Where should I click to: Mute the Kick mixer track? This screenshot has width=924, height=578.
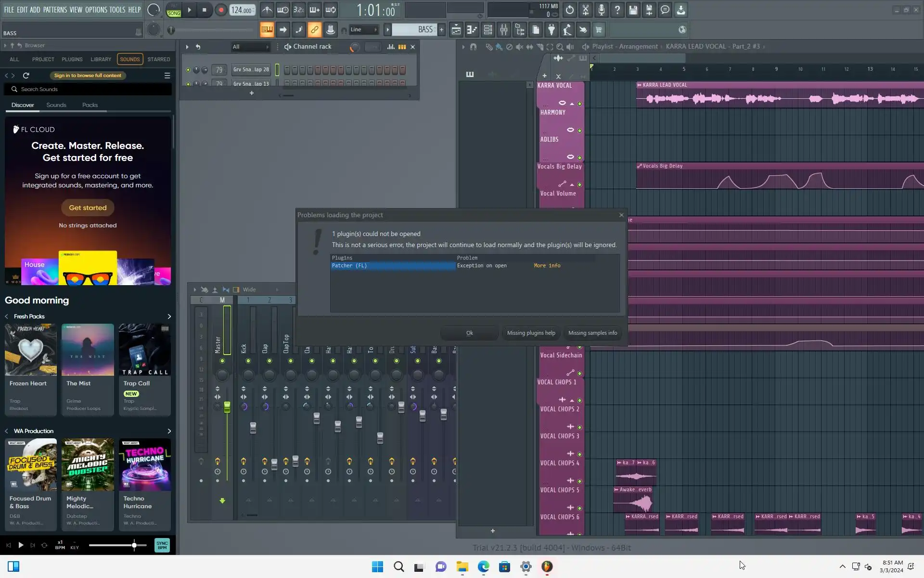point(248,361)
